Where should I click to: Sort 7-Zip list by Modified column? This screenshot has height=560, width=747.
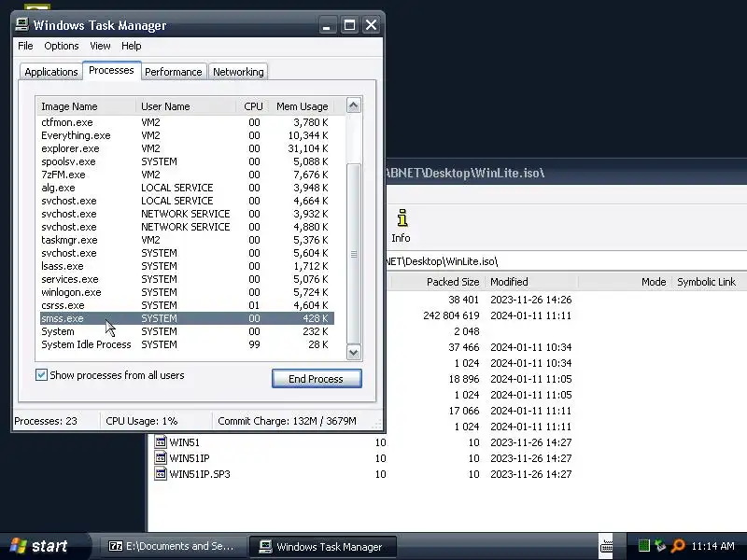click(530, 282)
